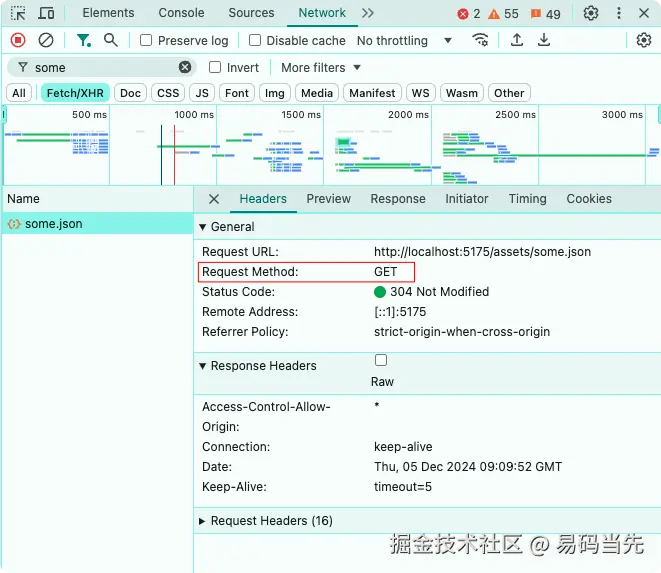Toggle the Other type filter
The height and width of the screenshot is (573, 661).
tap(509, 93)
